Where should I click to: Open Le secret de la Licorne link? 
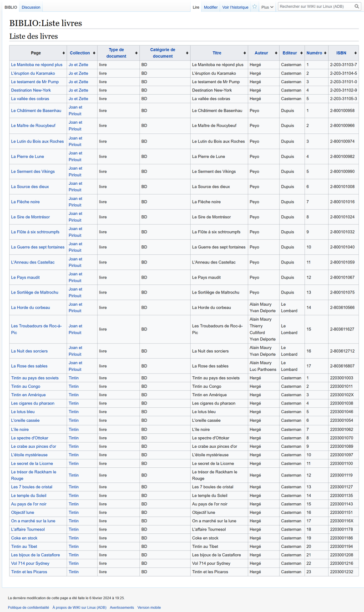(x=32, y=463)
